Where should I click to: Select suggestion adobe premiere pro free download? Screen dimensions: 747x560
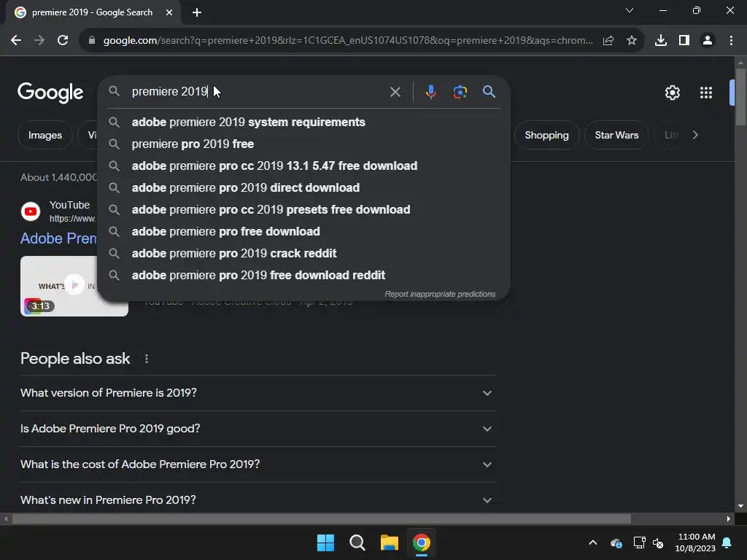click(x=303, y=231)
